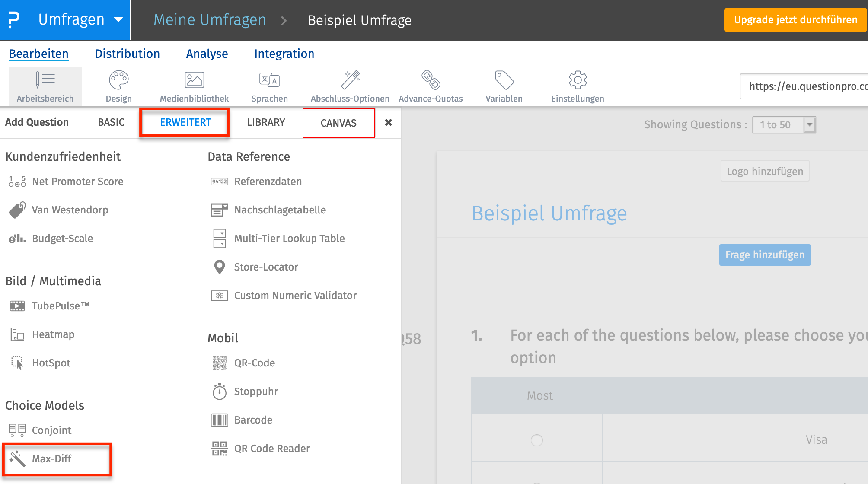Select the Visa radio button in question 1
This screenshot has height=484, width=868.
[x=537, y=440]
